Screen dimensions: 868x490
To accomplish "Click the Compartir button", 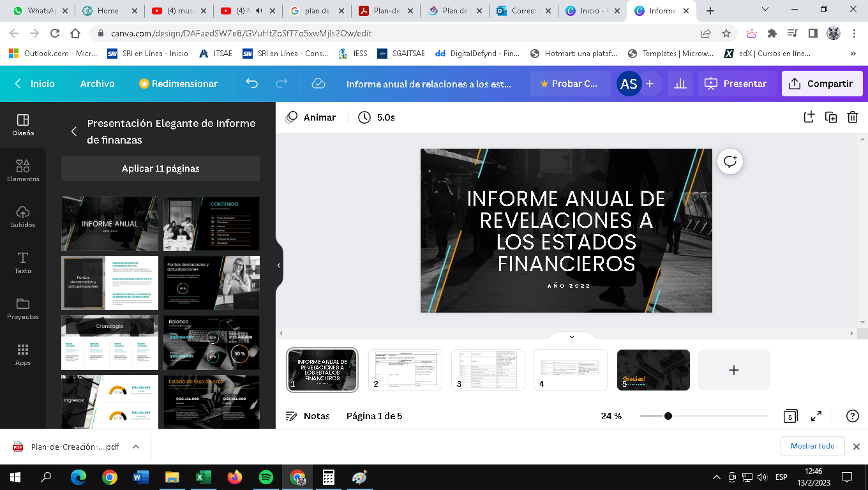I will (821, 84).
